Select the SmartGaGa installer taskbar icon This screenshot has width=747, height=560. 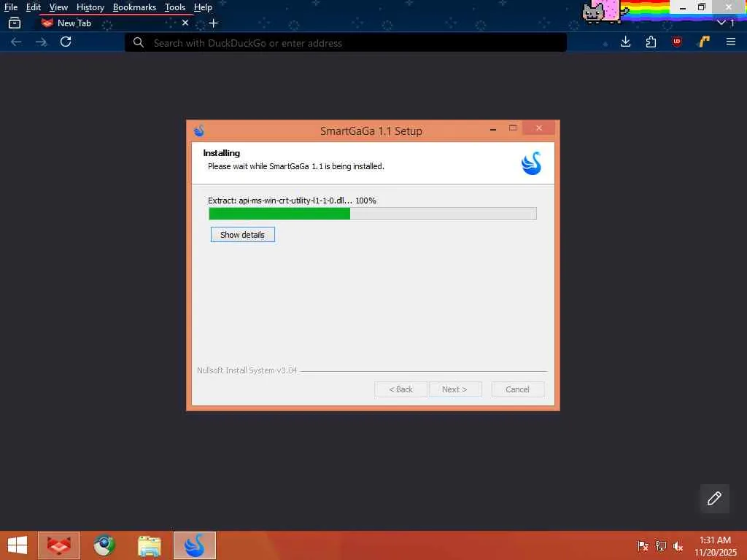(x=194, y=545)
